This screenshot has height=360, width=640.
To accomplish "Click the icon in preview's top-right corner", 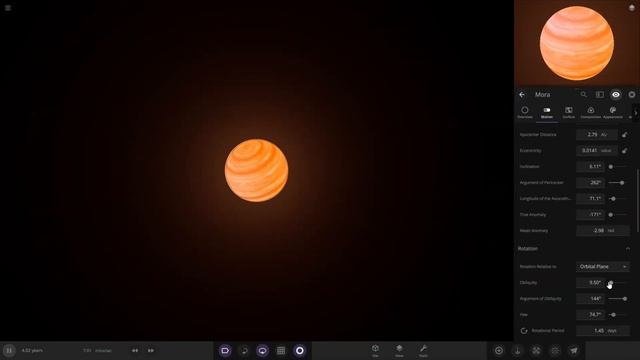I will (x=632, y=8).
